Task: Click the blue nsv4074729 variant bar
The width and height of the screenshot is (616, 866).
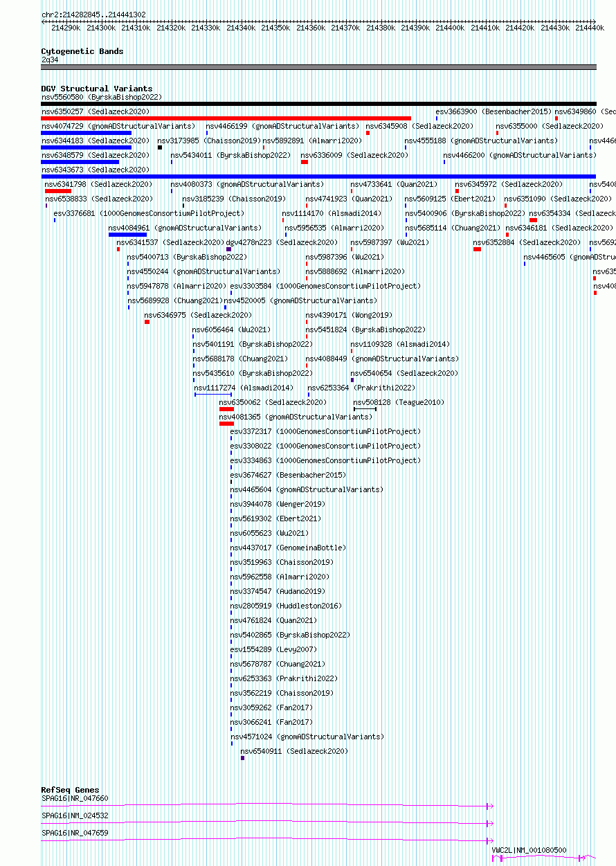Action: pyautogui.click(x=87, y=133)
